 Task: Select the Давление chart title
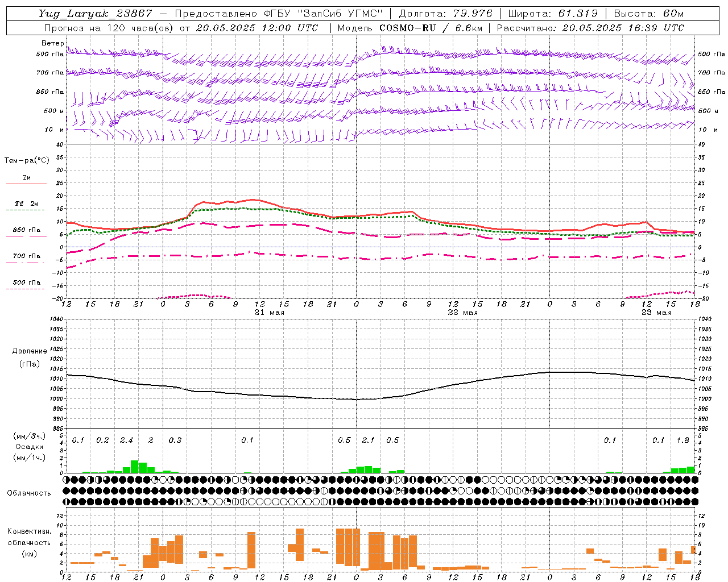click(30, 351)
